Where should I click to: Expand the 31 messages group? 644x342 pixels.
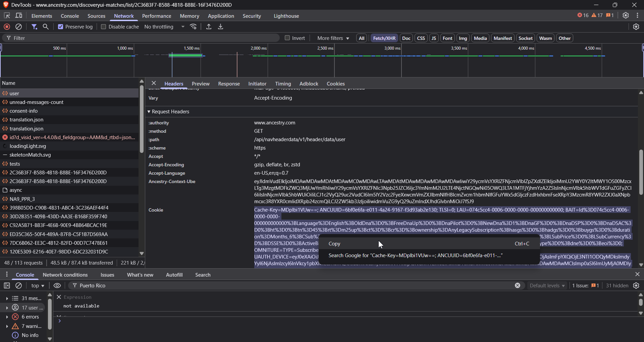7,298
